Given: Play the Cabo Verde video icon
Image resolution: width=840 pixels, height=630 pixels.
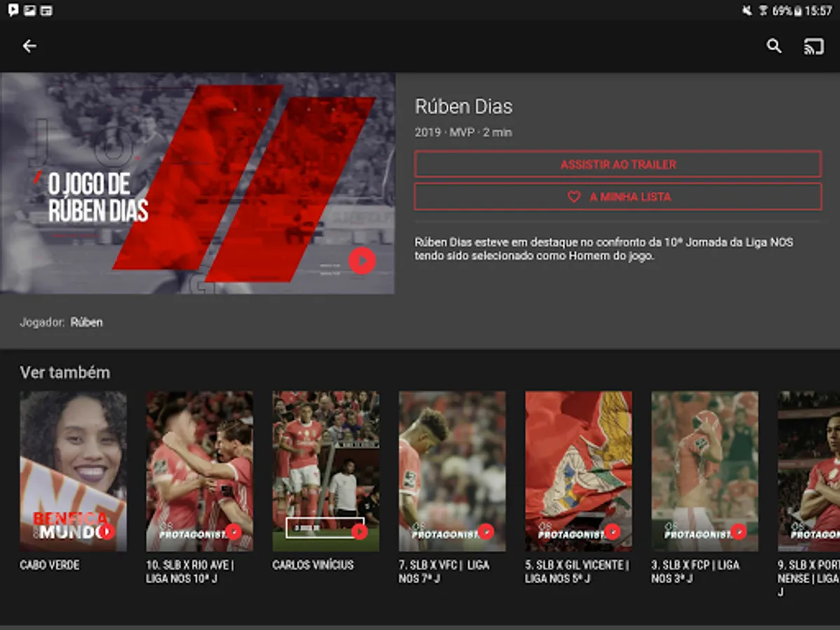Looking at the screenshot, I should click(106, 532).
